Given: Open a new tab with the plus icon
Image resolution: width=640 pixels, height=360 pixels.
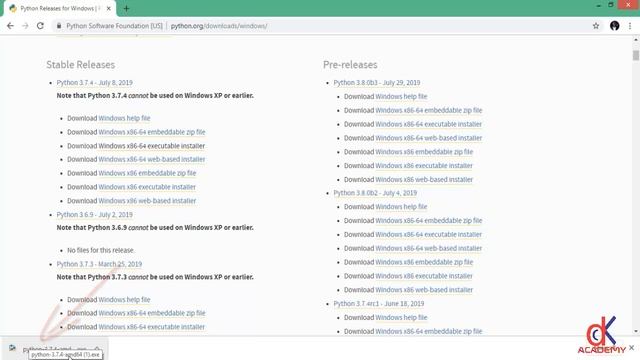Looking at the screenshot, I should pyautogui.click(x=126, y=8).
